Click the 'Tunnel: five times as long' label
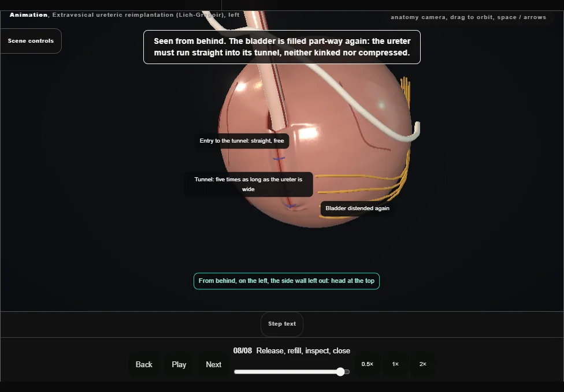The height and width of the screenshot is (392, 564). click(x=248, y=184)
